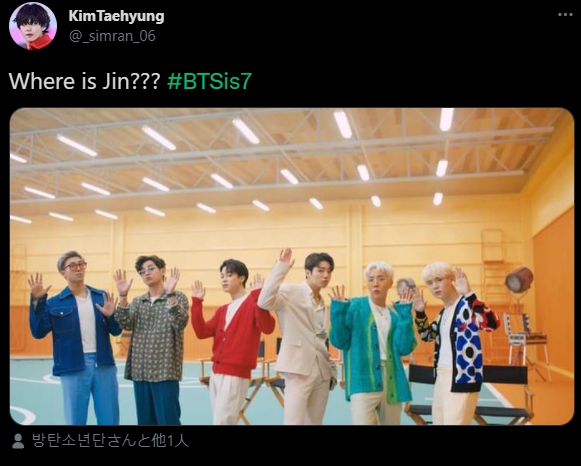581x466 pixels.
Task: Open the KimTaehyung display name link
Action: tap(116, 16)
